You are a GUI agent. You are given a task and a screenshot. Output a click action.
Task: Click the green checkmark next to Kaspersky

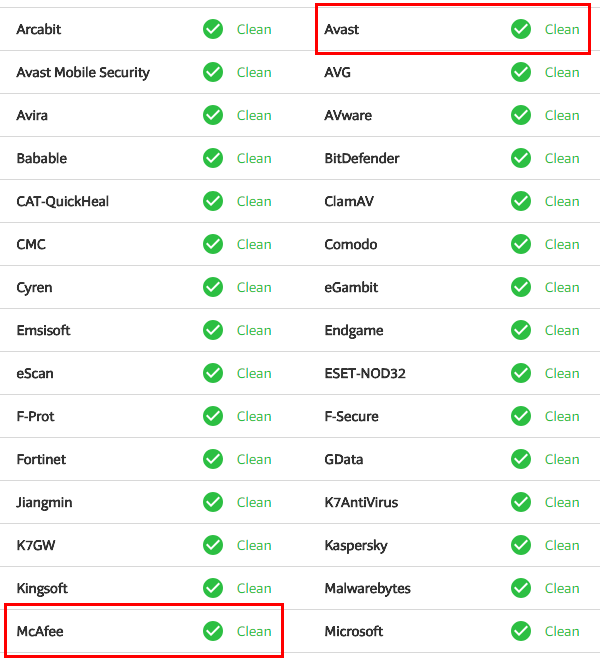coord(521,545)
